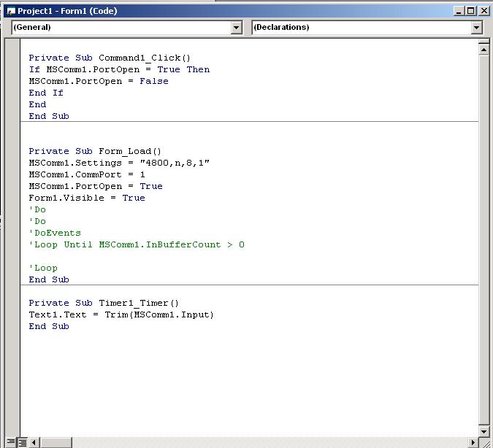Image resolution: width=493 pixels, height=448 pixels.
Task: Maximize the Form1 code window
Action: click(470, 12)
